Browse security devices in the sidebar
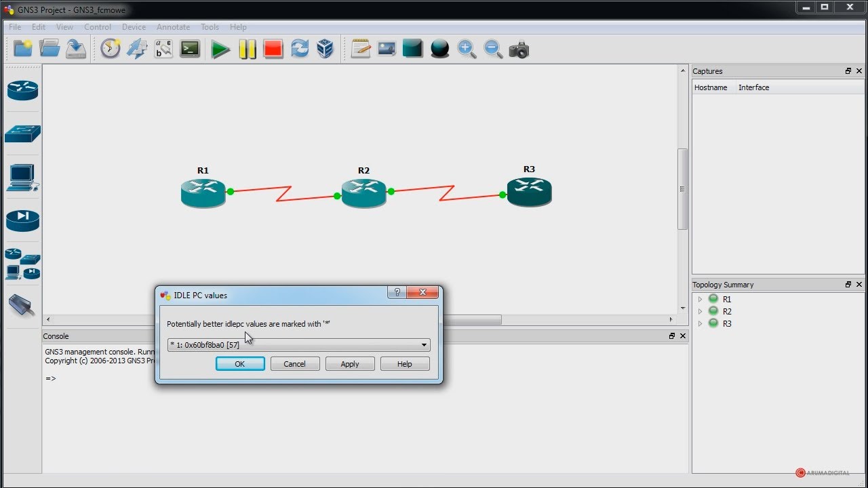Viewport: 868px width, 488px height. [22, 220]
